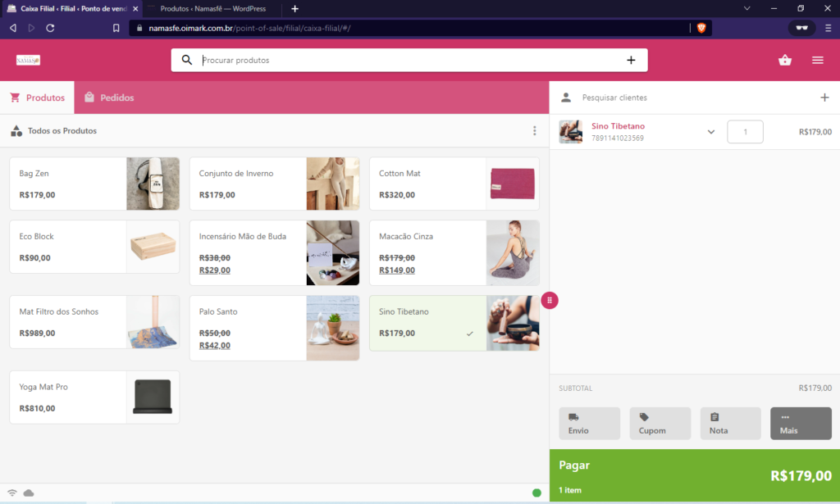Click barcode 7891141023569 text

click(617, 138)
